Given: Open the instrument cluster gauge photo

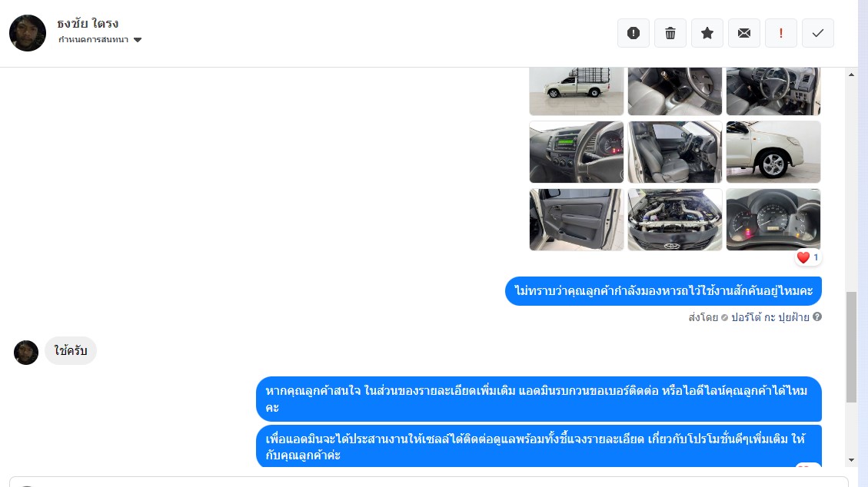Looking at the screenshot, I should (x=773, y=220).
